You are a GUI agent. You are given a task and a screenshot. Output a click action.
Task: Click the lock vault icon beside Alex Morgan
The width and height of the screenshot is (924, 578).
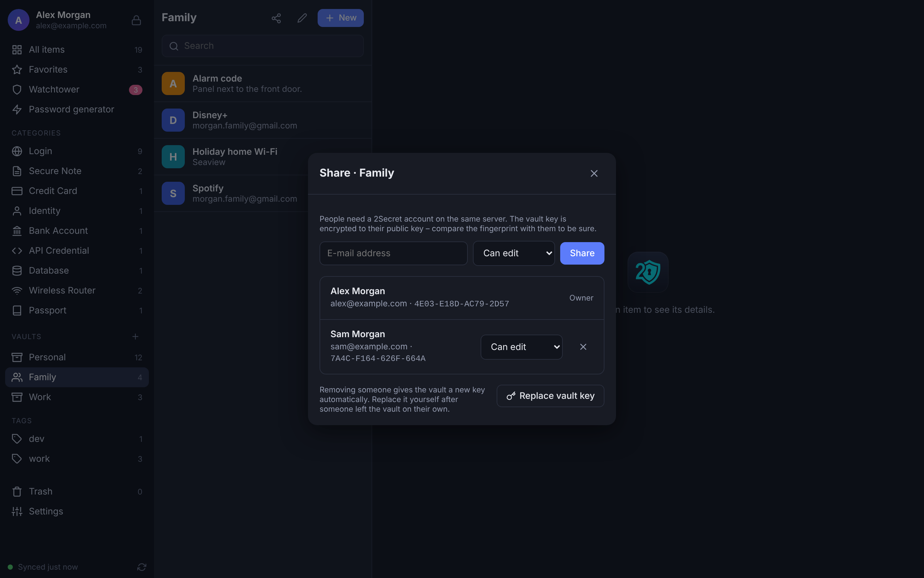coord(136,20)
